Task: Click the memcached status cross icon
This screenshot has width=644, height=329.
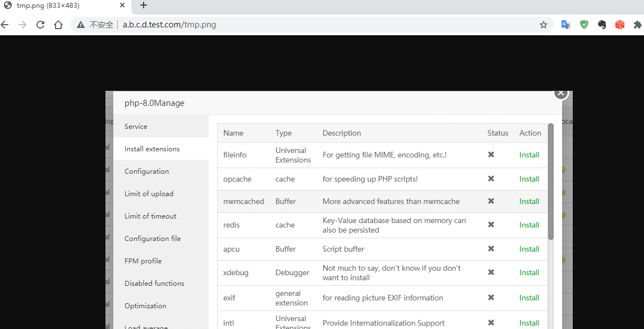Action: [491, 201]
